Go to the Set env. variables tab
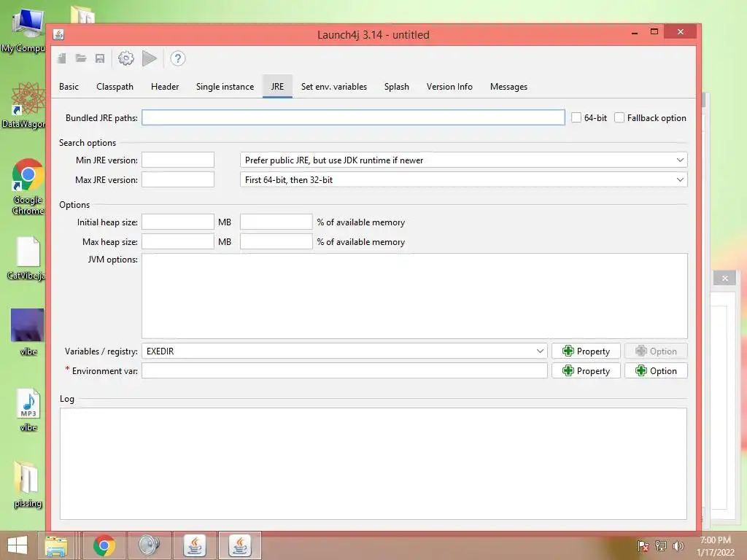 tap(334, 87)
